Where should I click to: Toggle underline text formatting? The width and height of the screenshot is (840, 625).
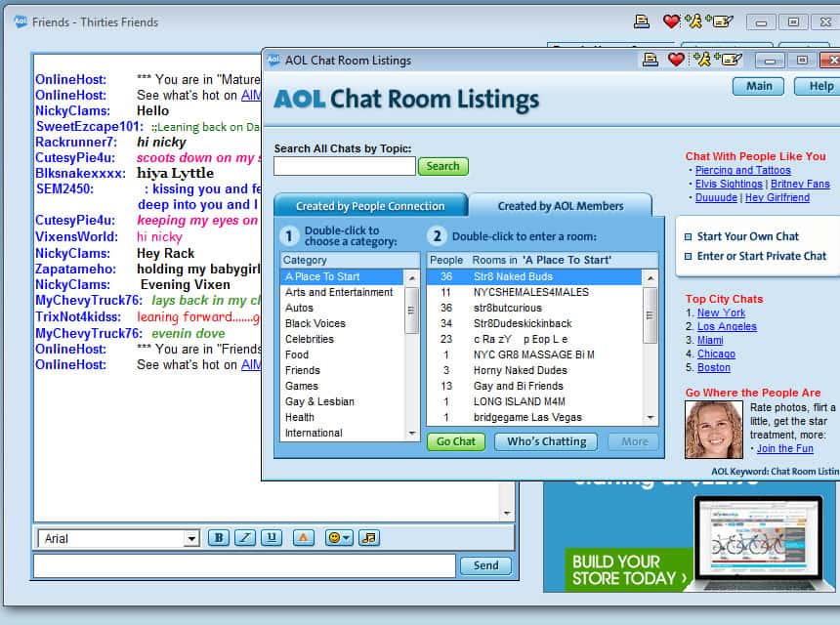tap(272, 537)
